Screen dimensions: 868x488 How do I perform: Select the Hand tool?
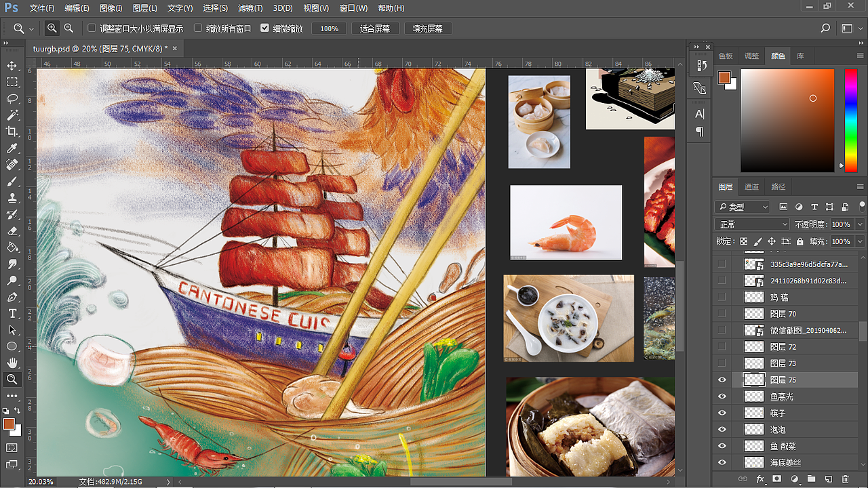click(12, 363)
